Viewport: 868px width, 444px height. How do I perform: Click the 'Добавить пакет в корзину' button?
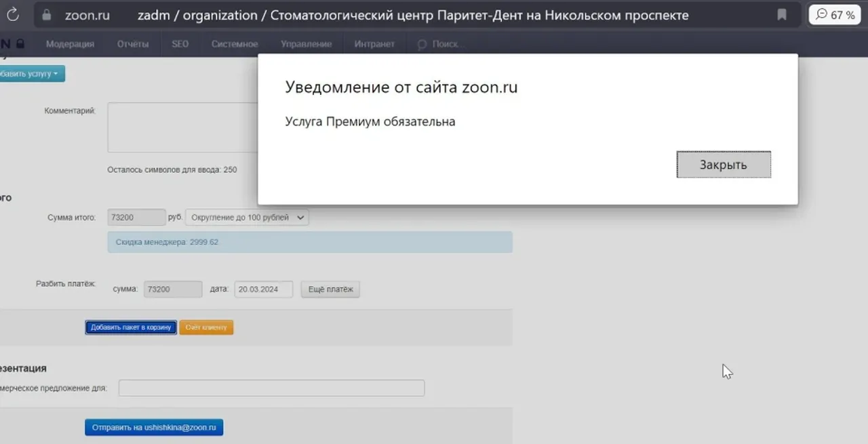point(131,327)
